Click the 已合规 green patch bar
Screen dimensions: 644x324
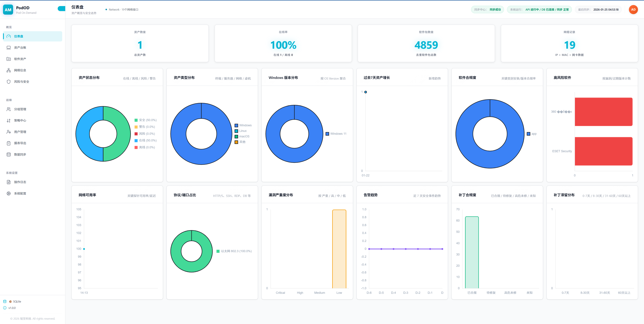(472, 252)
